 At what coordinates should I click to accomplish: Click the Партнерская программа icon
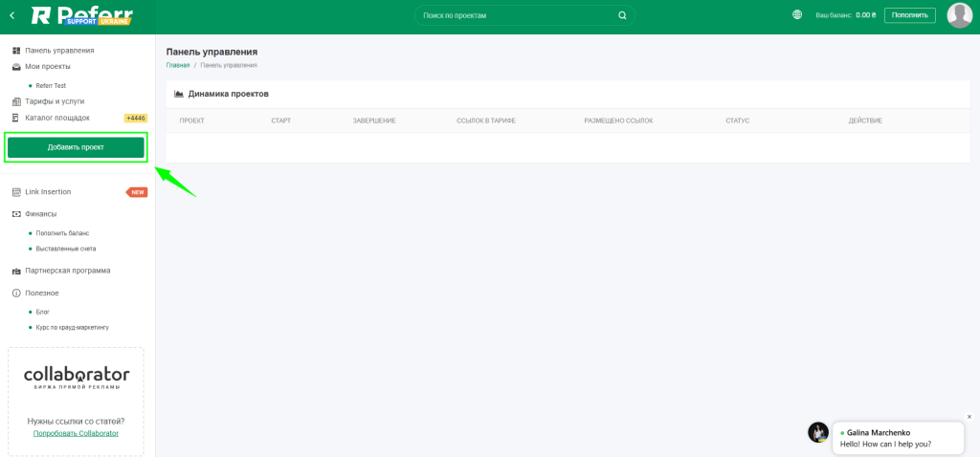pyautogui.click(x=16, y=271)
